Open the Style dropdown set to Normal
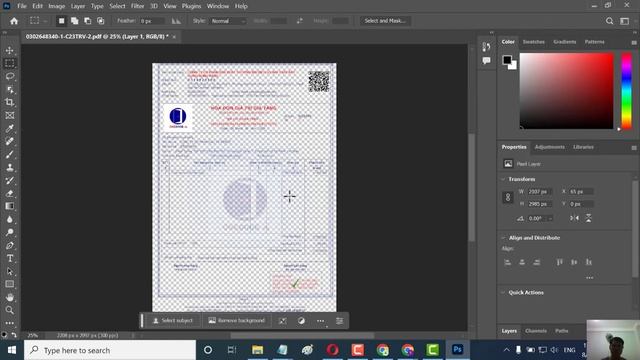 coord(228,21)
